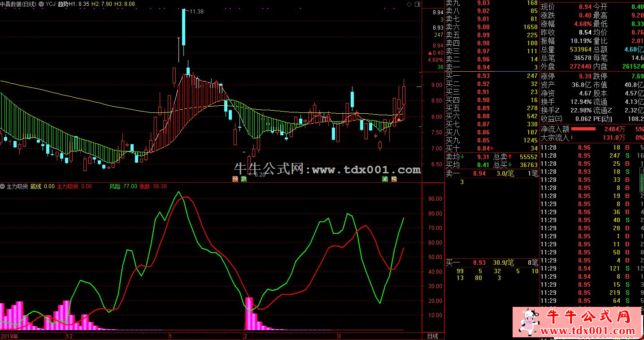Image resolution: width=644 pixels, height=340 pixels.
Task: Click the 涨跌: 56.38 indicator value
Action: [x=153, y=186]
